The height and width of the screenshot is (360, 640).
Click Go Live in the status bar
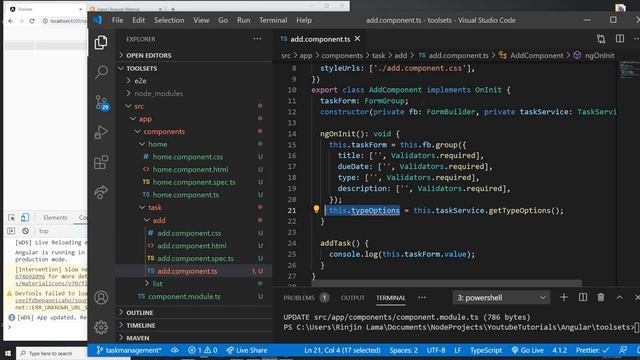tap(527, 350)
